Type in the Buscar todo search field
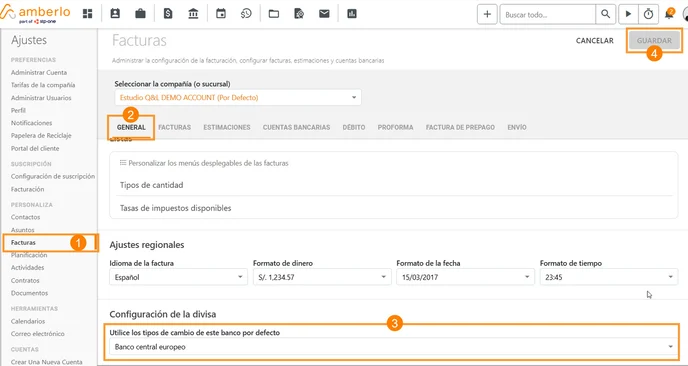Image resolution: width=688 pixels, height=366 pixels. [548, 14]
